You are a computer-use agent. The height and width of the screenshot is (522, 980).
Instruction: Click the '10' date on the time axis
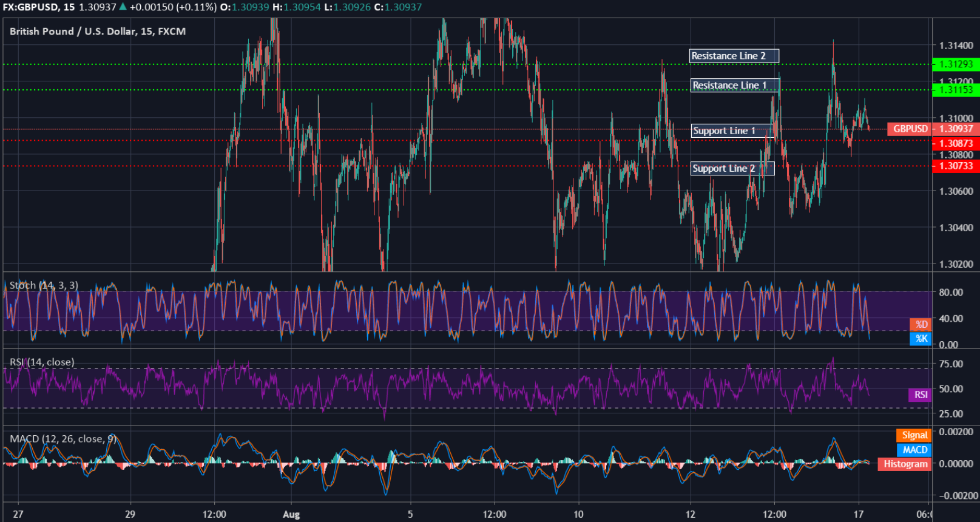pyautogui.click(x=578, y=514)
